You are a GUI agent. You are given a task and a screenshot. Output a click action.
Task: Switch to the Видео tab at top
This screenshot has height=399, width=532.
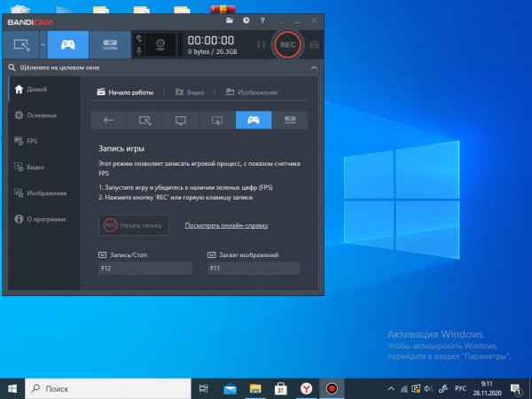pyautogui.click(x=190, y=92)
